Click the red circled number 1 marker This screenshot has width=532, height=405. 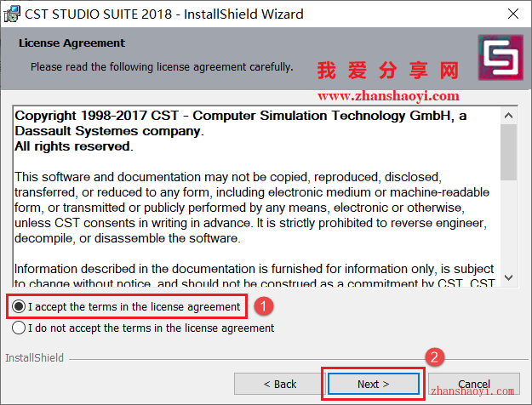[x=264, y=306]
